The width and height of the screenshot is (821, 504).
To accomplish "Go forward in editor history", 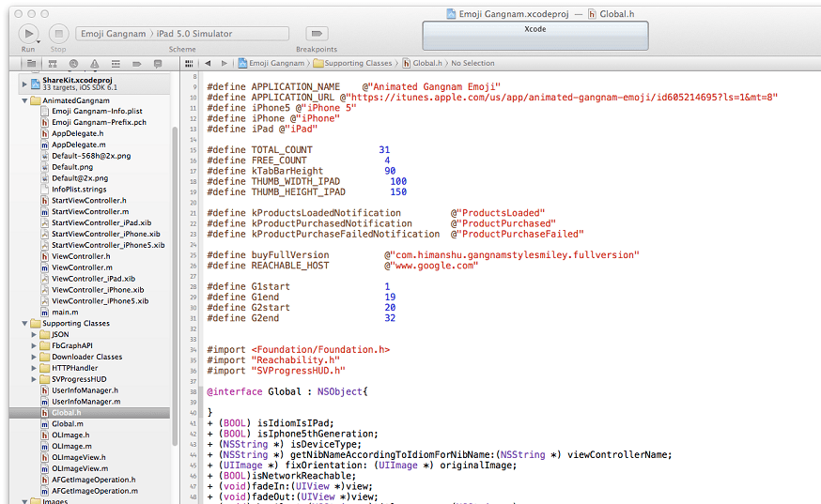I will pos(225,63).
